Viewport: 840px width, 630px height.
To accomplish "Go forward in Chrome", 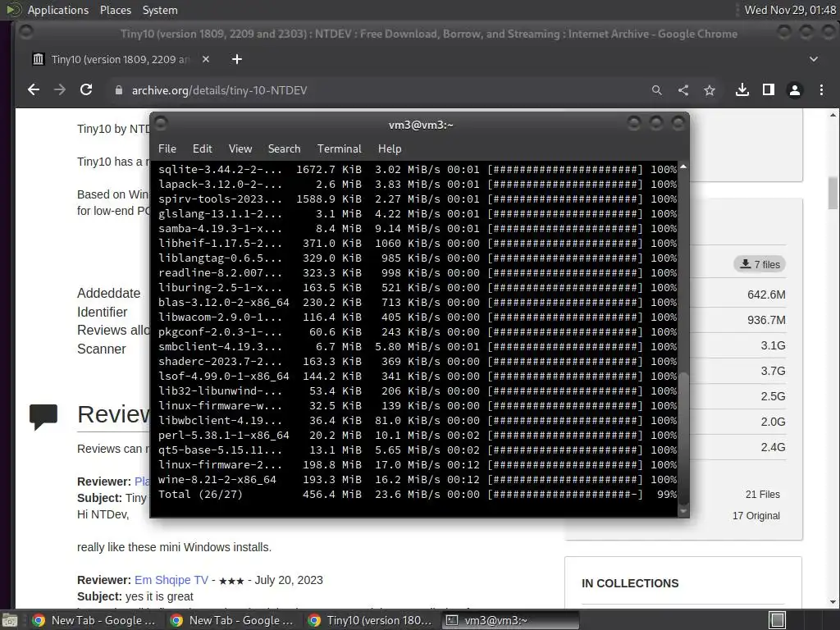I will click(x=60, y=90).
